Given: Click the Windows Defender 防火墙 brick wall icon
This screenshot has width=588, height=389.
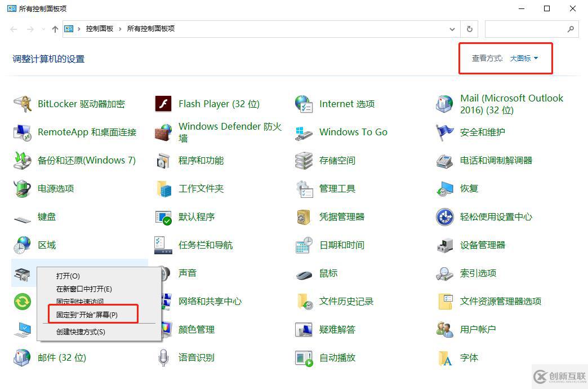Looking at the screenshot, I should pos(163,132).
